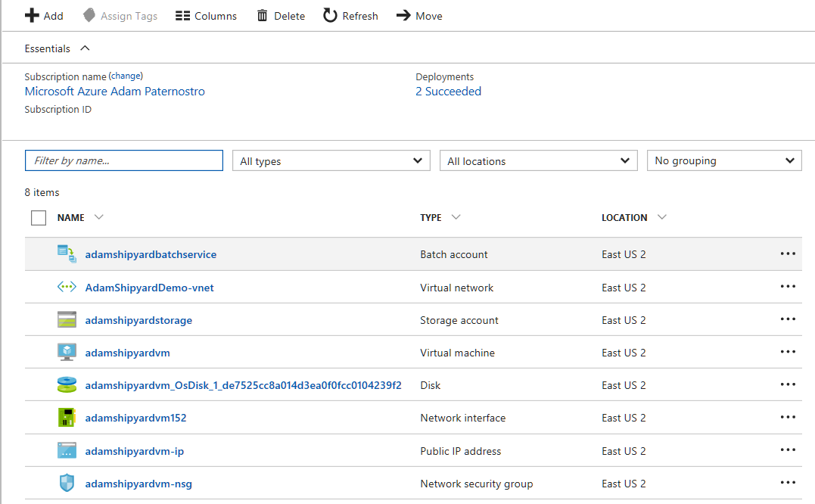This screenshot has height=504, width=815.
Task: Click the Refresh circular arrow icon
Action: click(330, 16)
